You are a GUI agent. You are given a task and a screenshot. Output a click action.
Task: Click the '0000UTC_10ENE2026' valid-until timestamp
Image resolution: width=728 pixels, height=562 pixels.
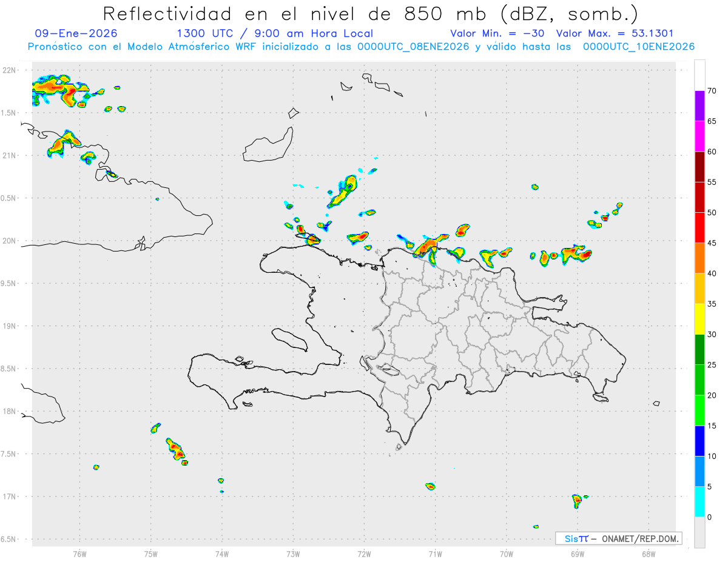click(639, 47)
